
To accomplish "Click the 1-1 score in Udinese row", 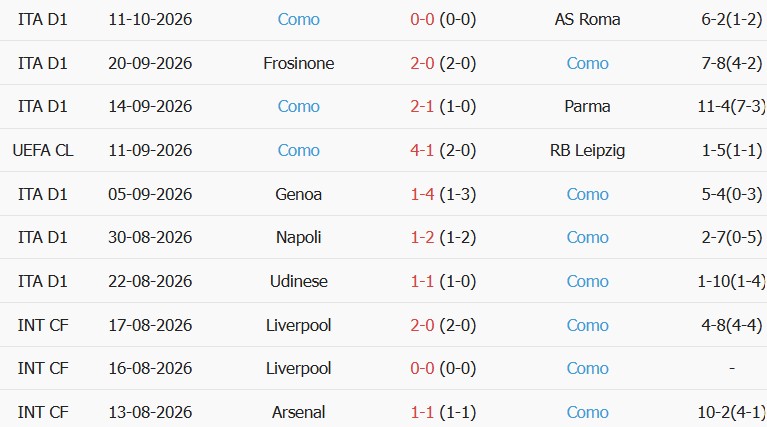I will tap(422, 282).
